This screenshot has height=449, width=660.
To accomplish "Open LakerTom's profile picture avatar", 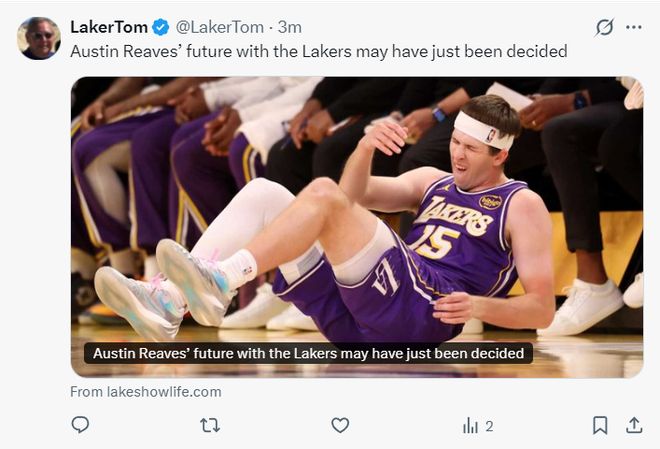I will click(x=39, y=38).
